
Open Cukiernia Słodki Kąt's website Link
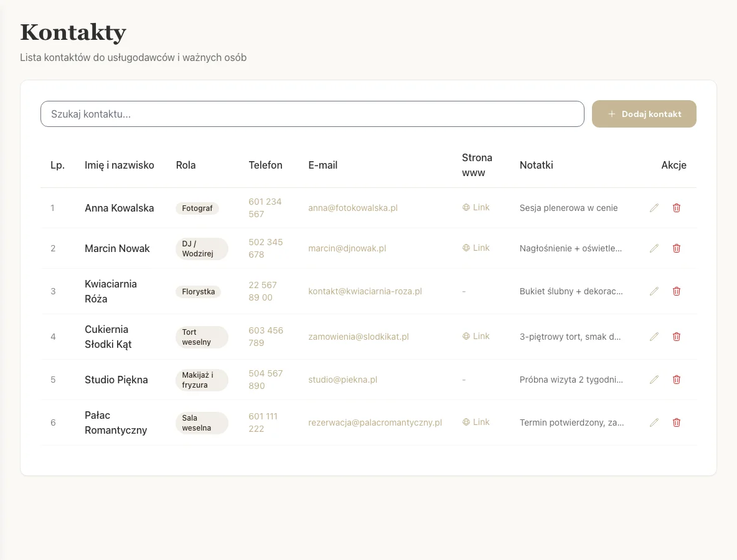point(476,336)
